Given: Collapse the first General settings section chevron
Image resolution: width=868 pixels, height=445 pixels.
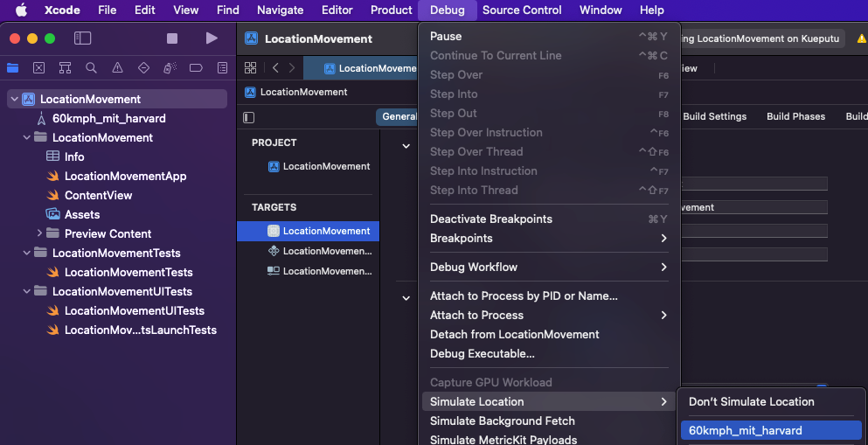Looking at the screenshot, I should 406,146.
